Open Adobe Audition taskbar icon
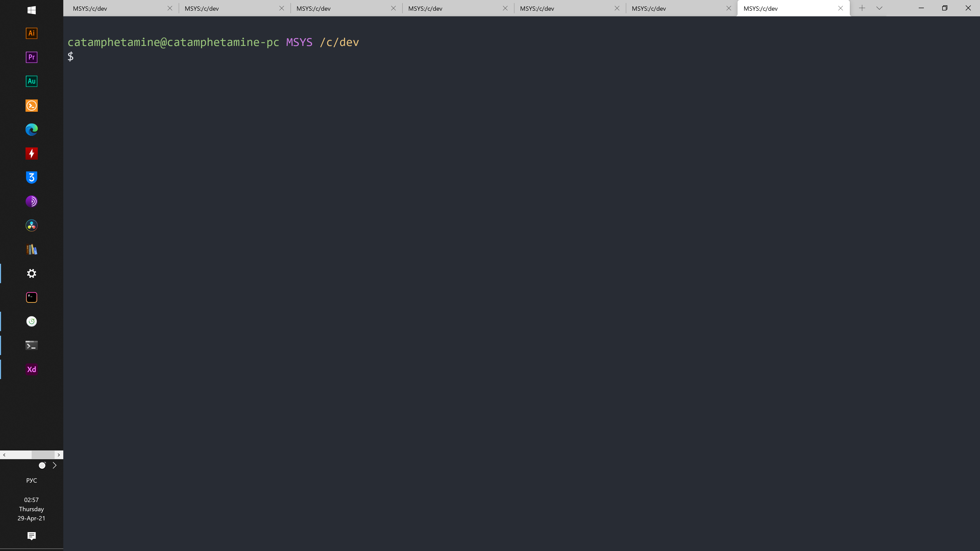This screenshot has height=551, width=980. 32,81
